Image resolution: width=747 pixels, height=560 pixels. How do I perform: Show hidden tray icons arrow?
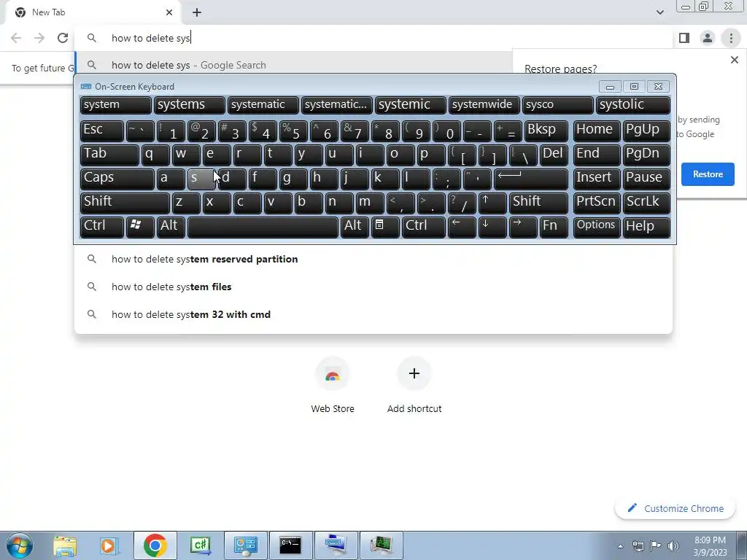620,546
